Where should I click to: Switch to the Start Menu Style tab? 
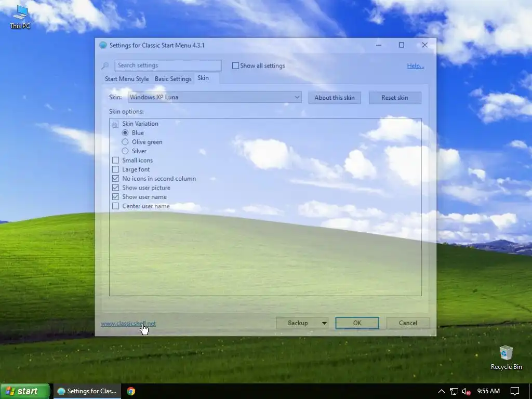[x=127, y=79]
